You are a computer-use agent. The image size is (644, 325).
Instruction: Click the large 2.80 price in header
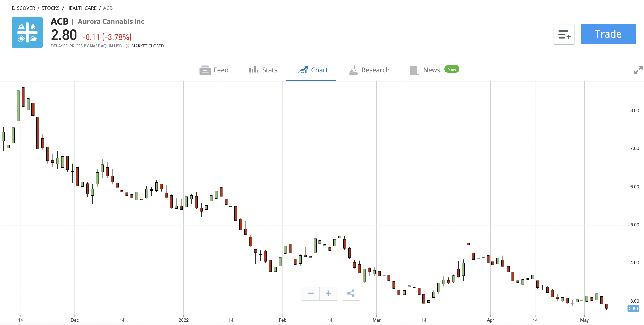point(64,35)
